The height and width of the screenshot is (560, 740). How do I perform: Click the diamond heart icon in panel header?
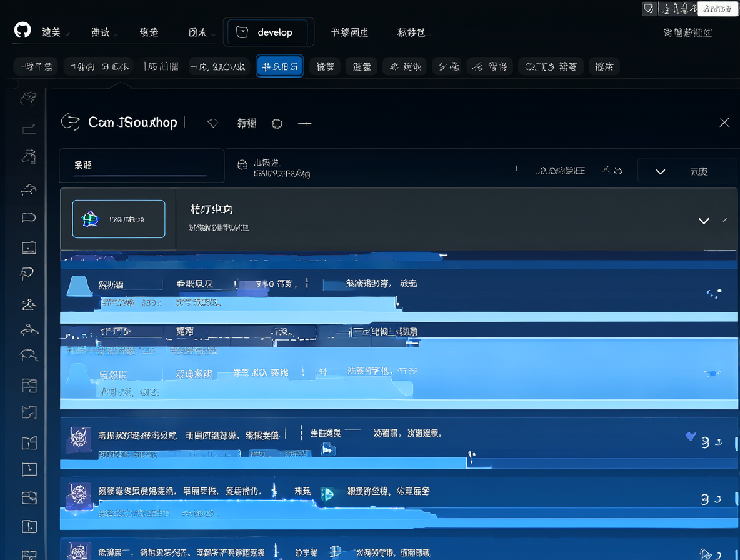pyautogui.click(x=213, y=123)
